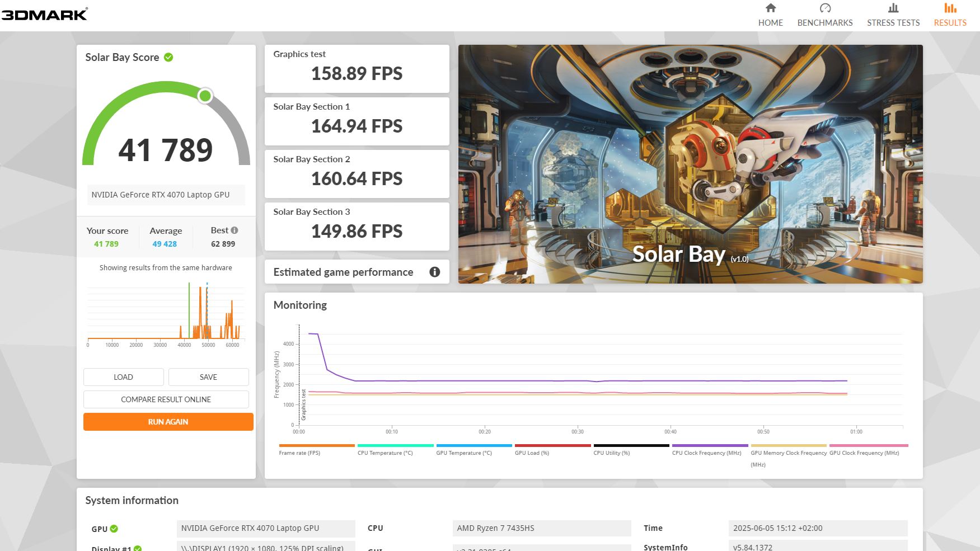Click the GPU name field under the score
Image resolution: width=980 pixels, height=551 pixels.
tap(166, 195)
